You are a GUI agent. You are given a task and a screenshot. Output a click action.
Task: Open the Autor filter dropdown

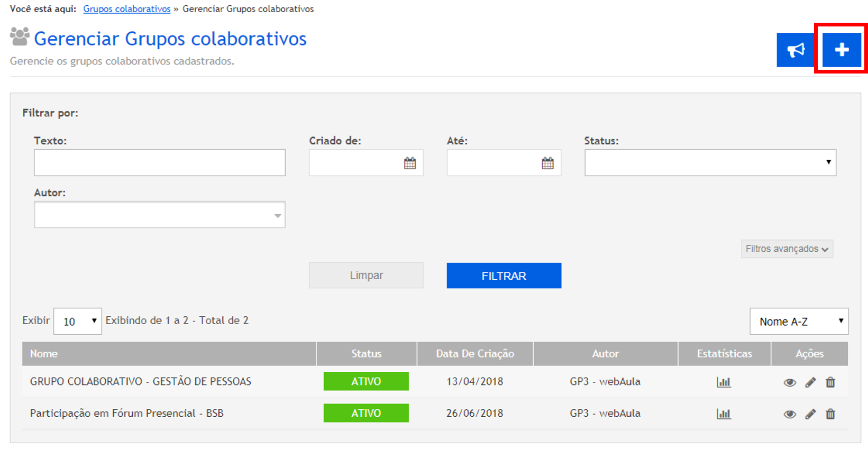159,215
